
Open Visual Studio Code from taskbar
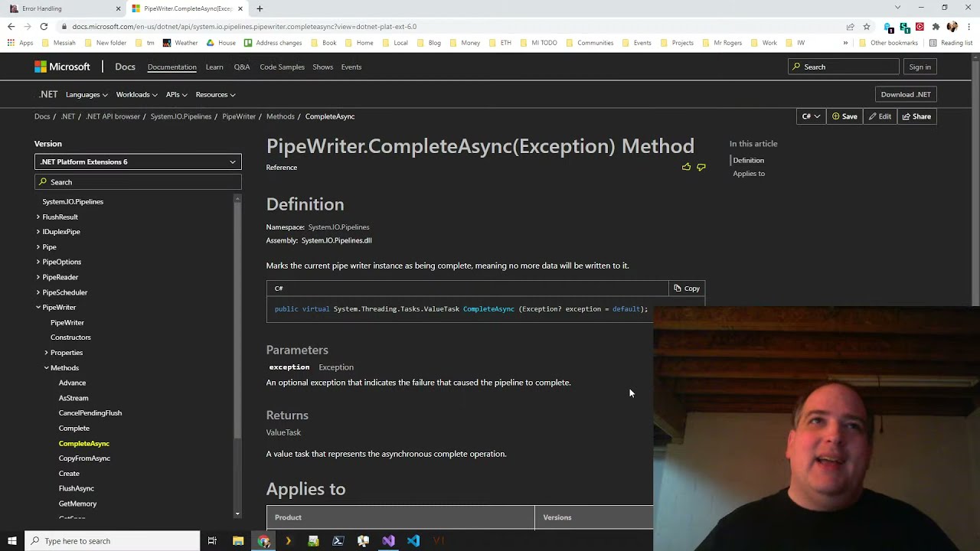(x=413, y=541)
